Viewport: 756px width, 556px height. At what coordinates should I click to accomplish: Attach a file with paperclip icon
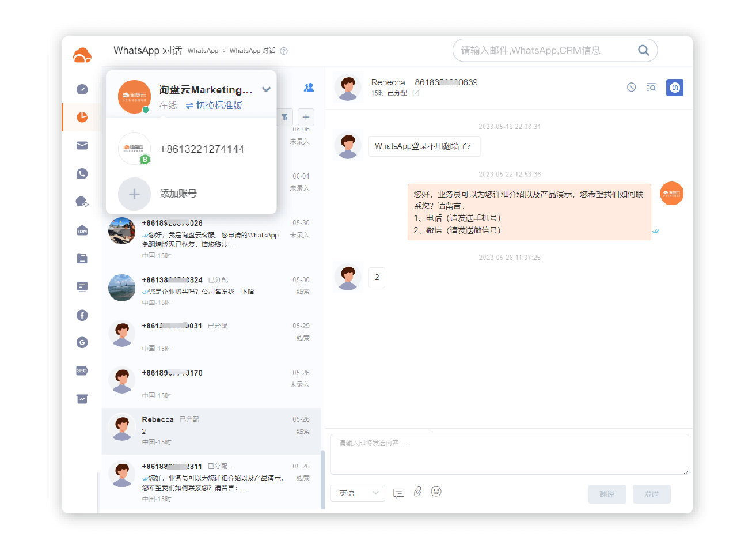418,491
